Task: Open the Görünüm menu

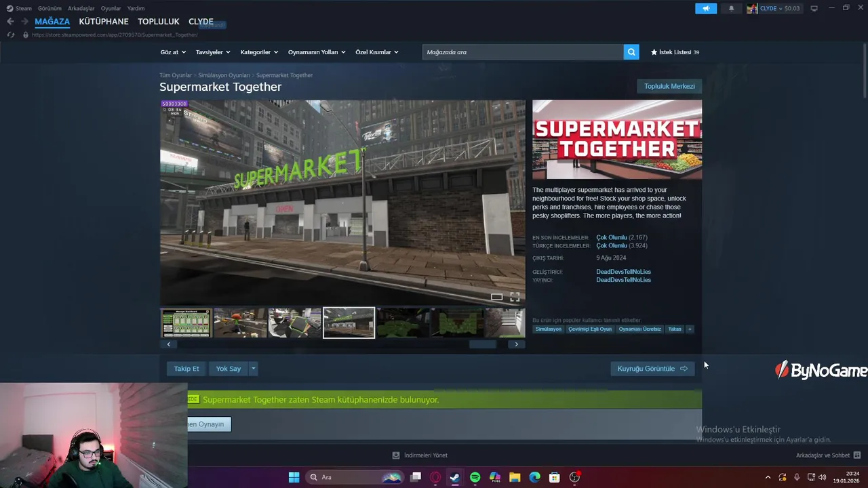Action: pyautogui.click(x=50, y=8)
